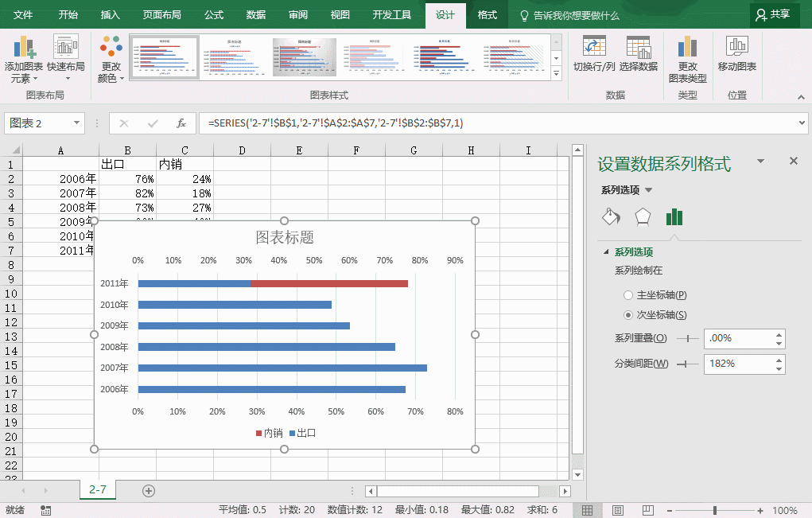Image resolution: width=812 pixels, height=518 pixels.
Task: Open 选择数据 dialog
Action: [x=638, y=48]
